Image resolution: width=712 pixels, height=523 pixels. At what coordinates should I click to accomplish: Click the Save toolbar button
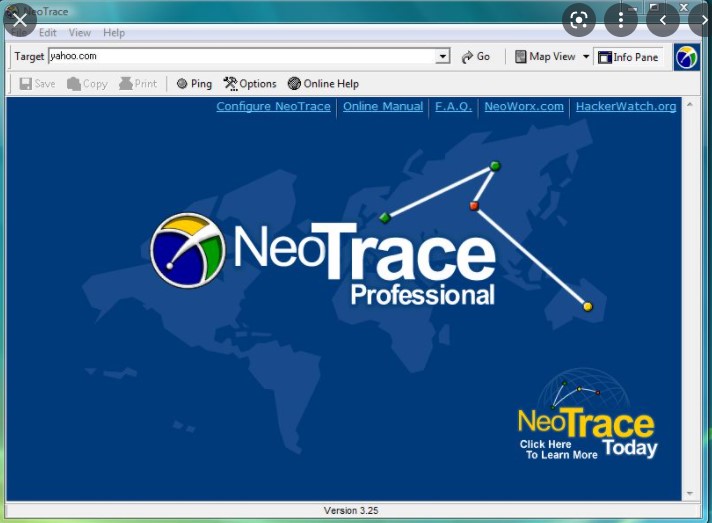37,84
